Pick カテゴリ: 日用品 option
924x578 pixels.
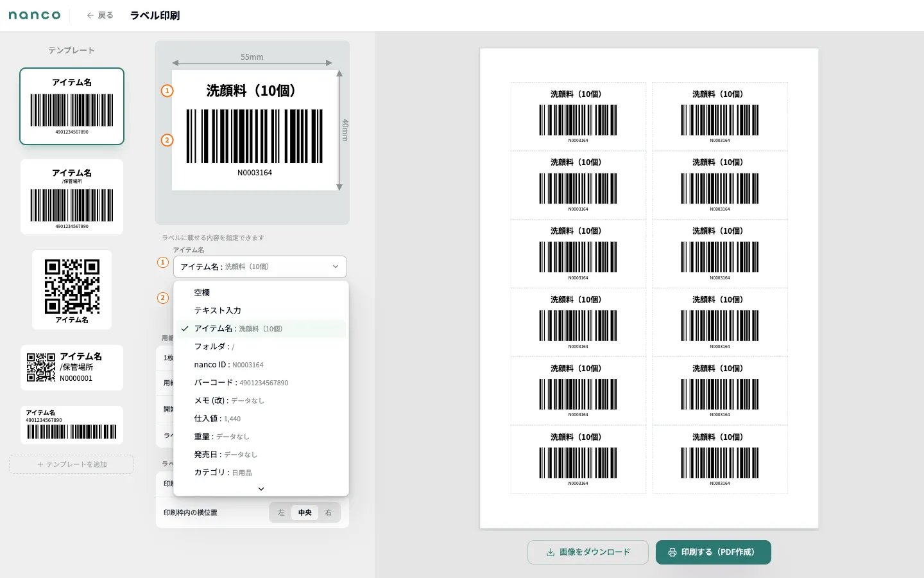point(261,473)
